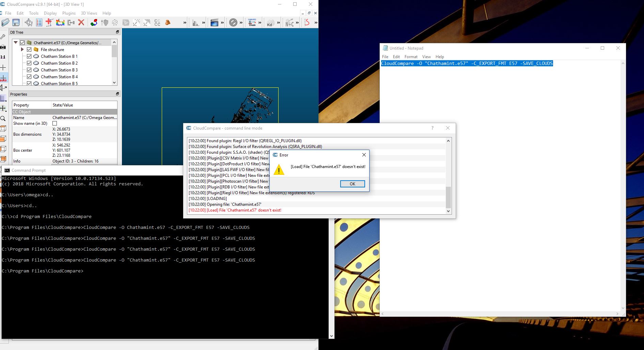Image resolution: width=644 pixels, height=350 pixels.
Task: Uncheck Chatham Station B 2 checkbox
Action: (x=29, y=63)
